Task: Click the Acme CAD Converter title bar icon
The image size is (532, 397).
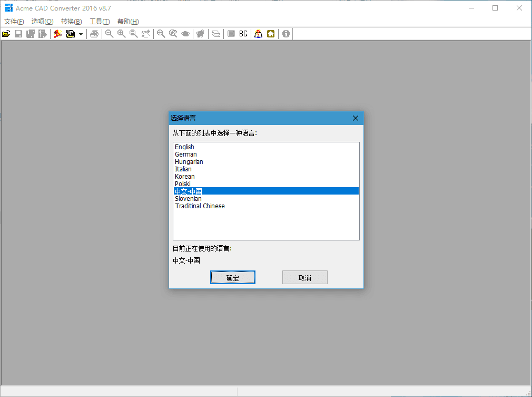Action: point(8,8)
